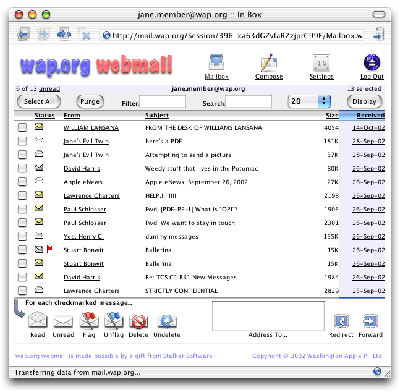This screenshot has height=392, width=400.
Task: Click the Flag icon for checked messages
Action: pyautogui.click(x=89, y=320)
